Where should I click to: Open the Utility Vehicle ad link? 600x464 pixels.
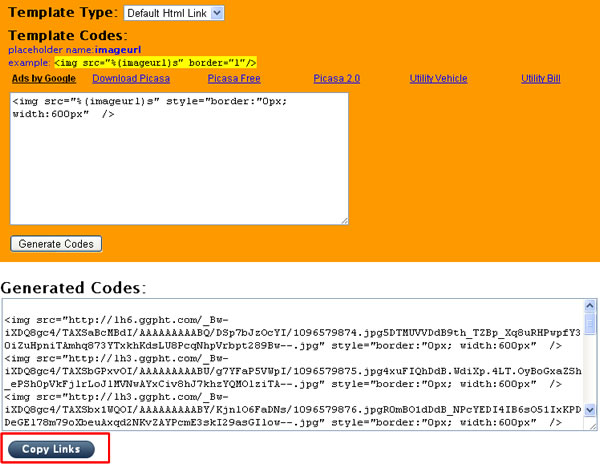[438, 78]
